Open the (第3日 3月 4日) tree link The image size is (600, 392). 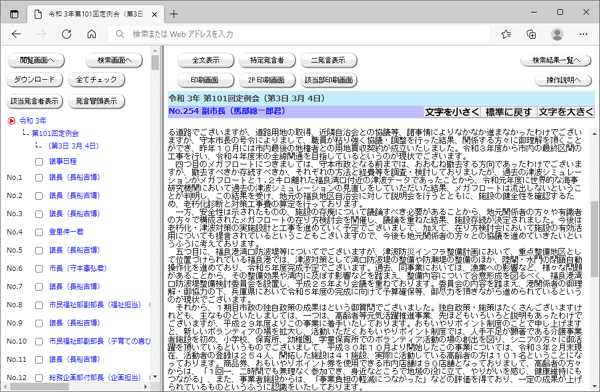[x=73, y=146]
